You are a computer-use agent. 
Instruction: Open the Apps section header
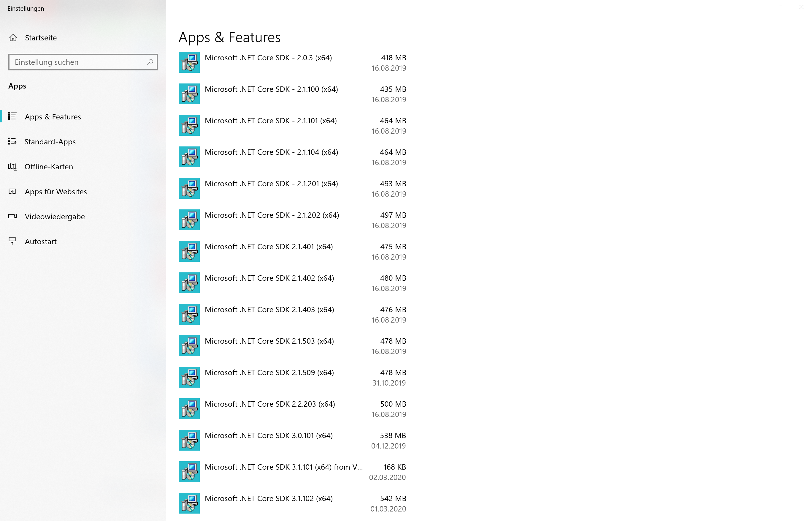17,86
